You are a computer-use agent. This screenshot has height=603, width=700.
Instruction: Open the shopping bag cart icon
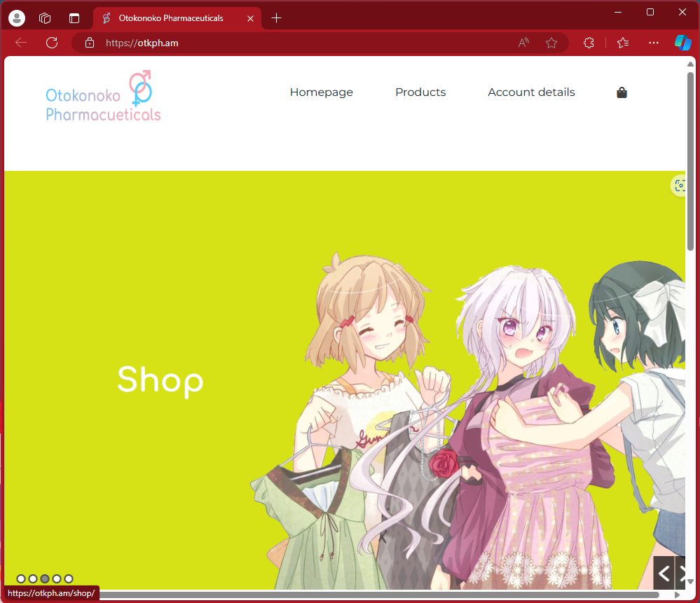[x=622, y=92]
